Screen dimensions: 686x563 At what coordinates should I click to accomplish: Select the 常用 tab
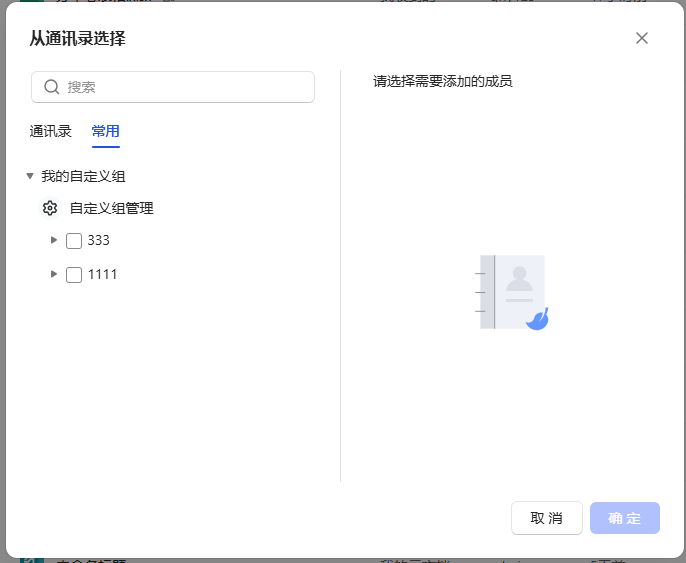(x=106, y=131)
